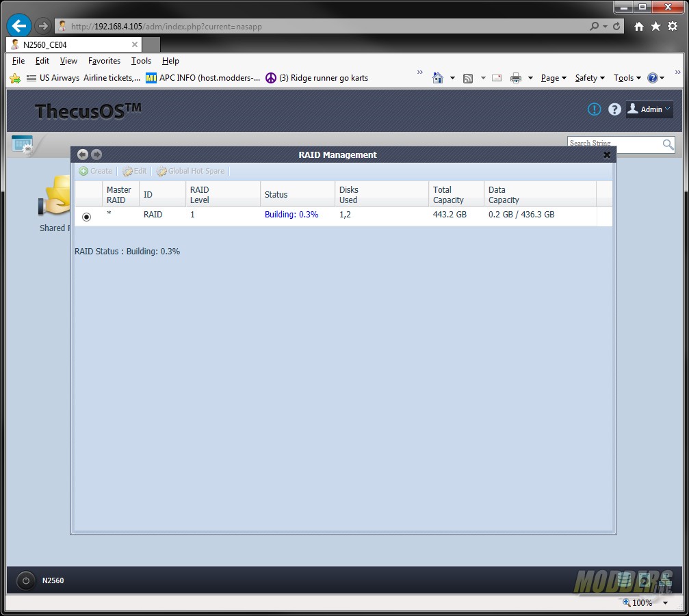
Task: Open the ThecusOS notification alert icon
Action: [594, 109]
